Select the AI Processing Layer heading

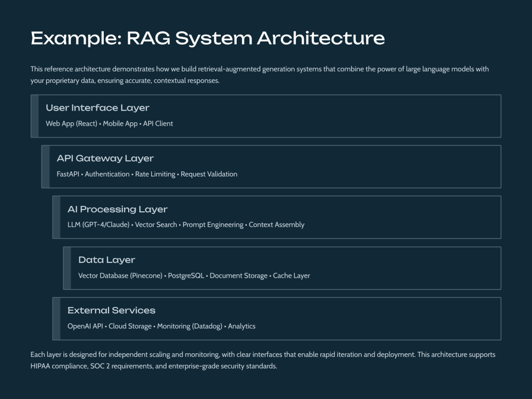tap(118, 209)
